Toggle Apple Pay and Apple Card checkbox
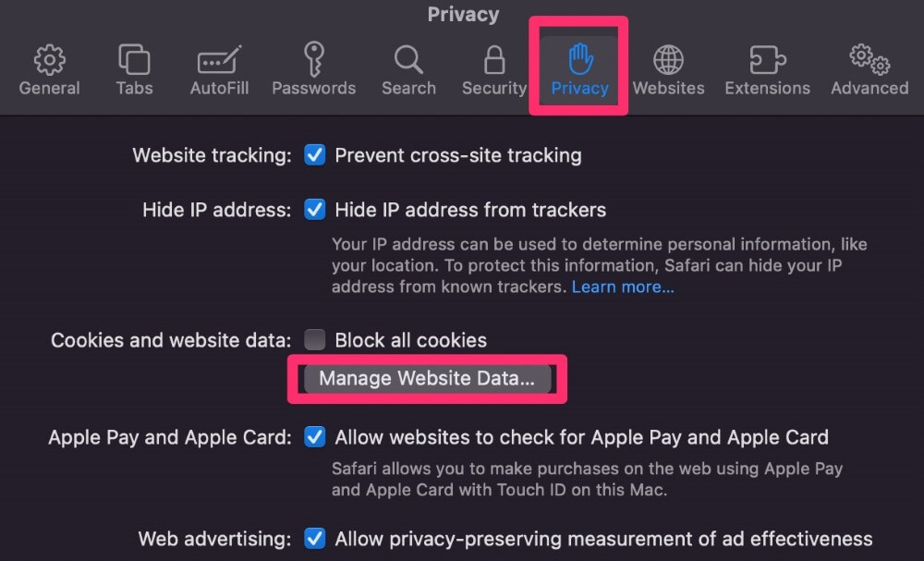 pos(315,436)
